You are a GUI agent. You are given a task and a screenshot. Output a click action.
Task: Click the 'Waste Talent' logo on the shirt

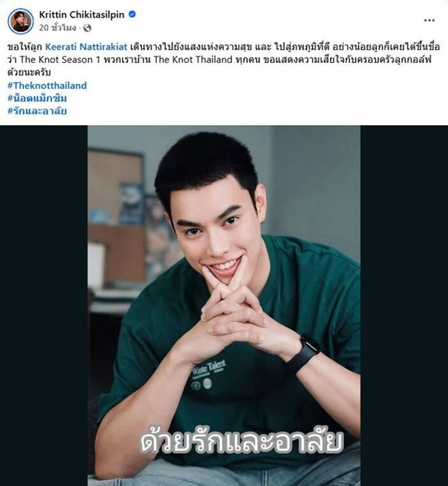point(209,368)
